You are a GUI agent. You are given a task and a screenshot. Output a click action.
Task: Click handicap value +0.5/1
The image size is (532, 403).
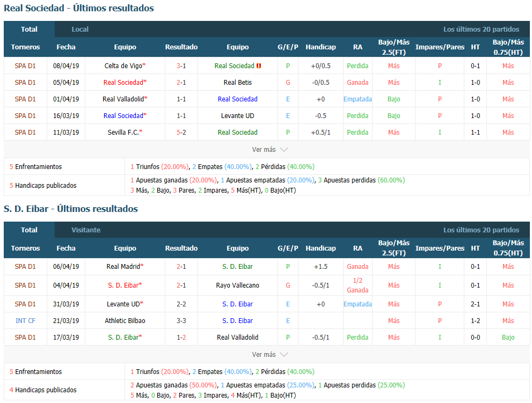pyautogui.click(x=320, y=133)
